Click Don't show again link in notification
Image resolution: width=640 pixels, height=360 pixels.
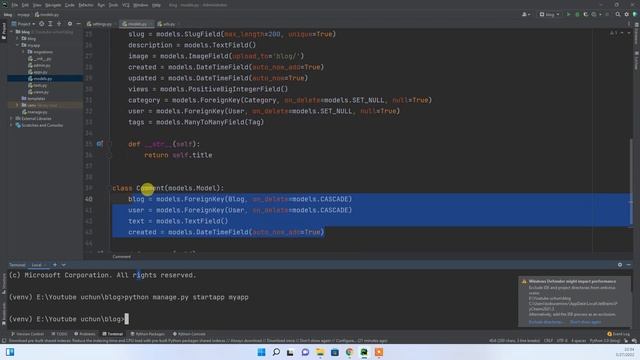585,322
